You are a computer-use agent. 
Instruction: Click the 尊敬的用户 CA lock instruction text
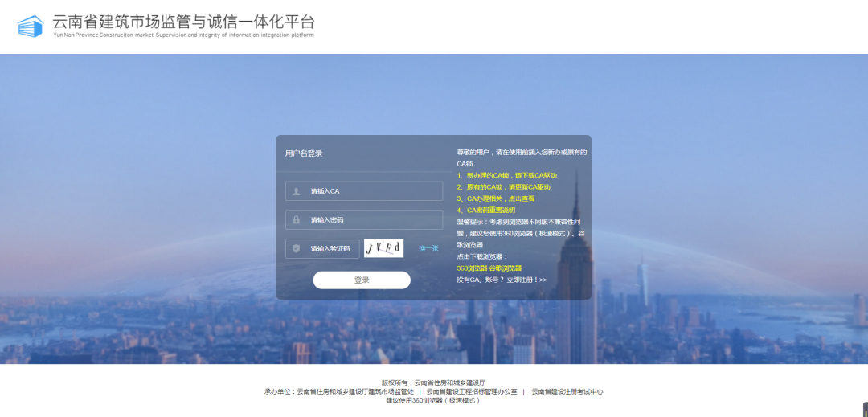[522, 158]
